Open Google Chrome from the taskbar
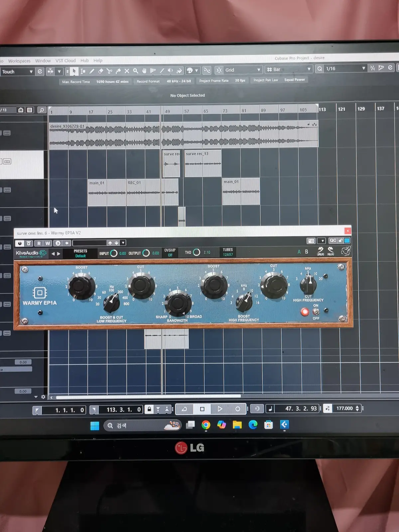 coord(206,425)
